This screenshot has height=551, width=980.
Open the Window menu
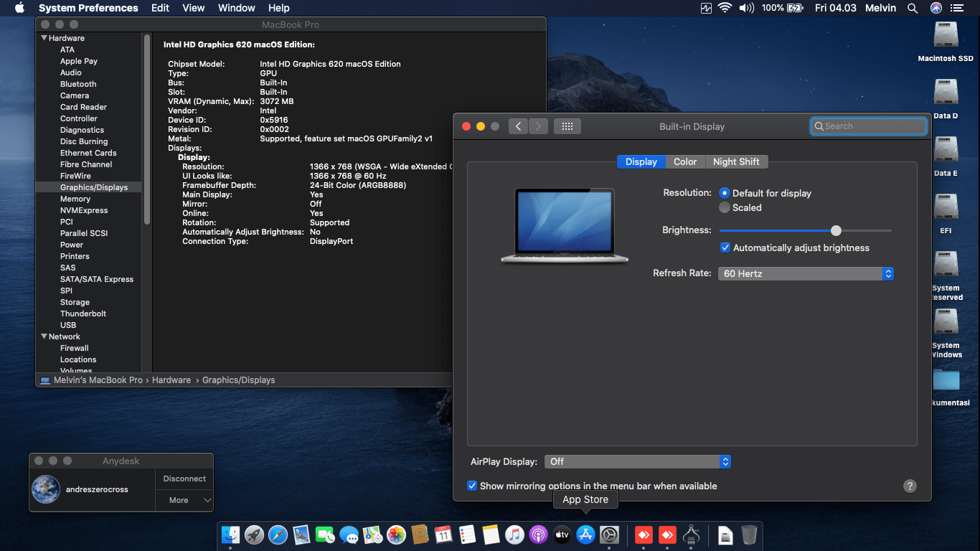pos(236,8)
